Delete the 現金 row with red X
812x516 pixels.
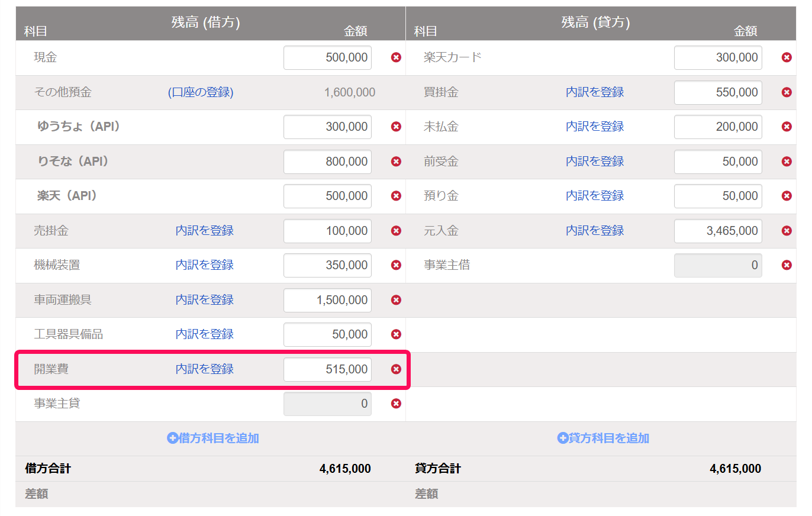396,57
